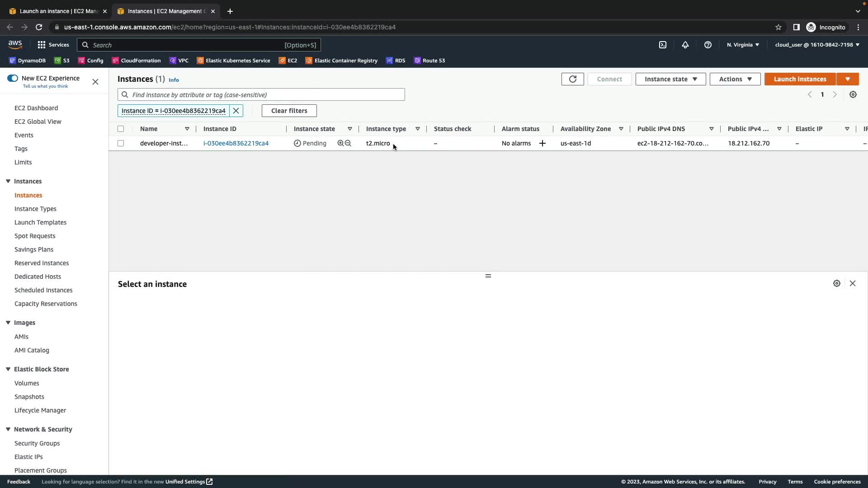Click the Clear filters button
The height and width of the screenshot is (488, 868).
coord(289,111)
